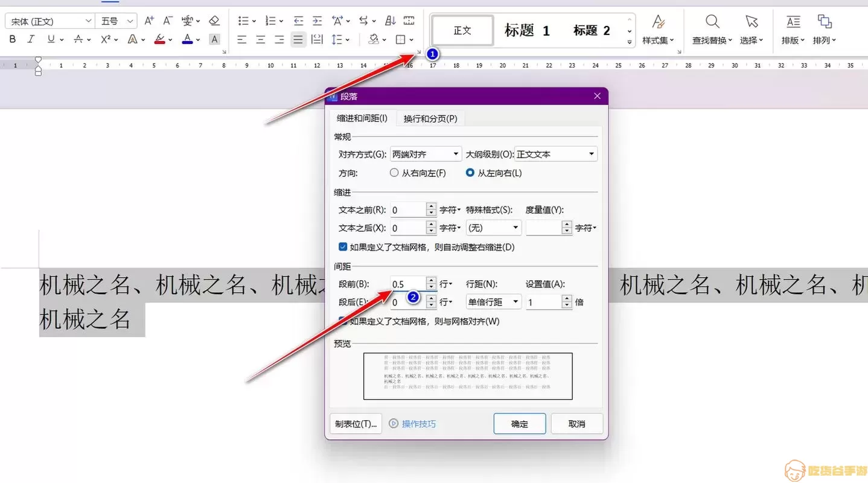Increase font size with the A+ icon
This screenshot has width=868, height=483.
(149, 21)
